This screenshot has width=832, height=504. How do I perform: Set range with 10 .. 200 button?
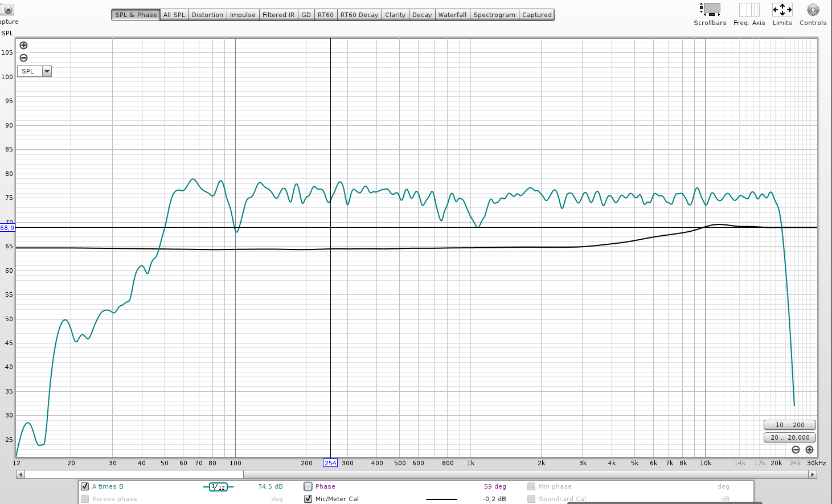(x=790, y=425)
